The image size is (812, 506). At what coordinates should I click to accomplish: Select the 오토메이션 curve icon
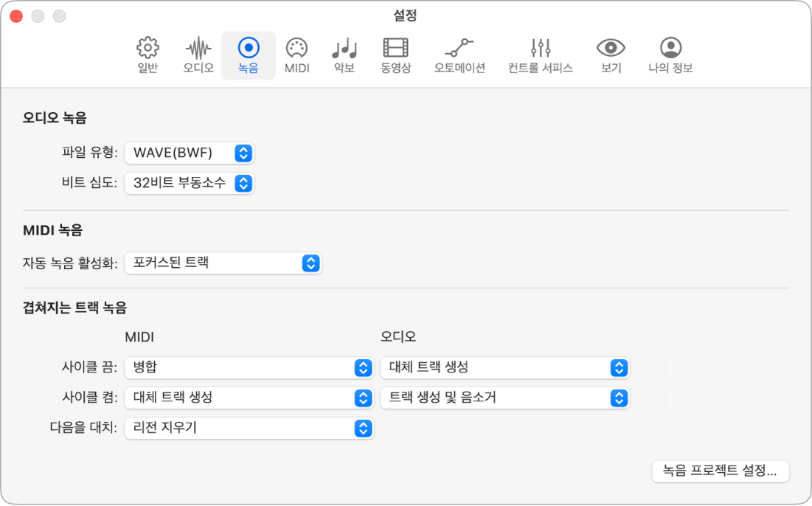[459, 49]
